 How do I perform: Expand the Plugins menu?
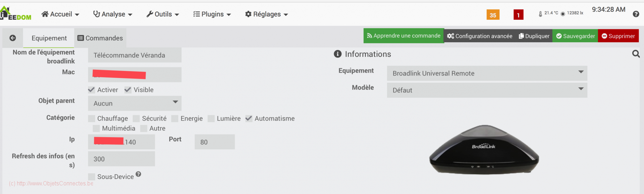pyautogui.click(x=212, y=14)
